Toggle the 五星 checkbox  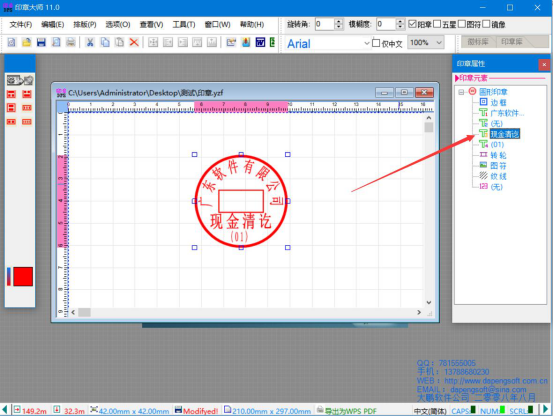[437, 24]
